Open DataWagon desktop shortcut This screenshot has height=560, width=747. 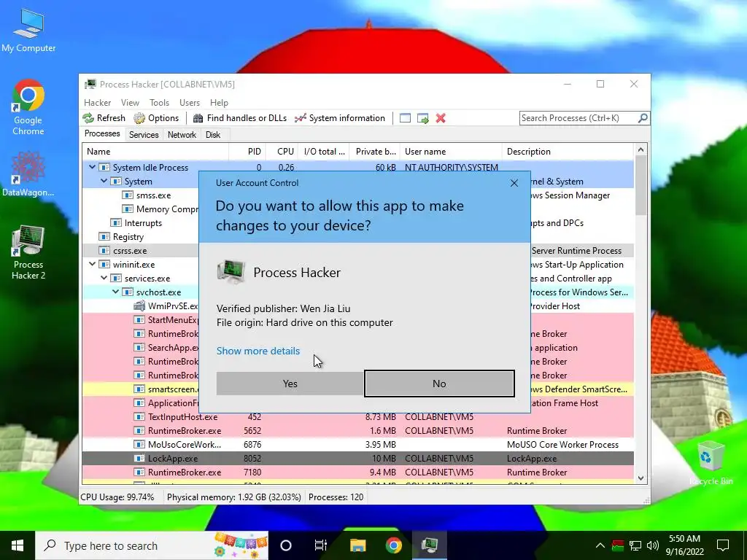click(28, 174)
